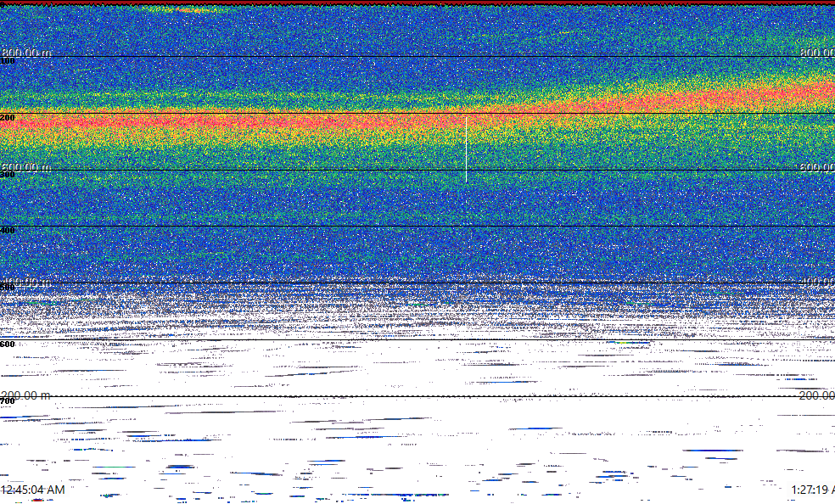The image size is (835, 504).
Task: Click the bold "600" depth gridline label
Action: pos(8,344)
